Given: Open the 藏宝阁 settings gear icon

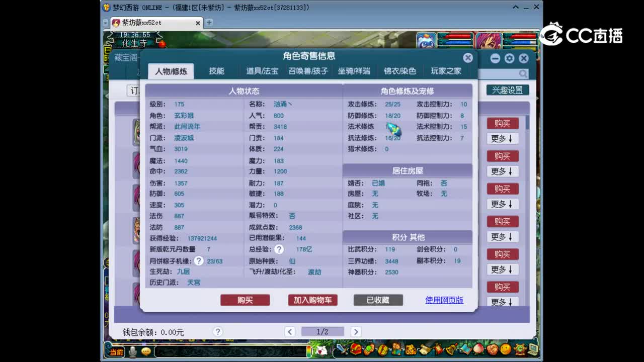Looking at the screenshot, I should tap(509, 58).
